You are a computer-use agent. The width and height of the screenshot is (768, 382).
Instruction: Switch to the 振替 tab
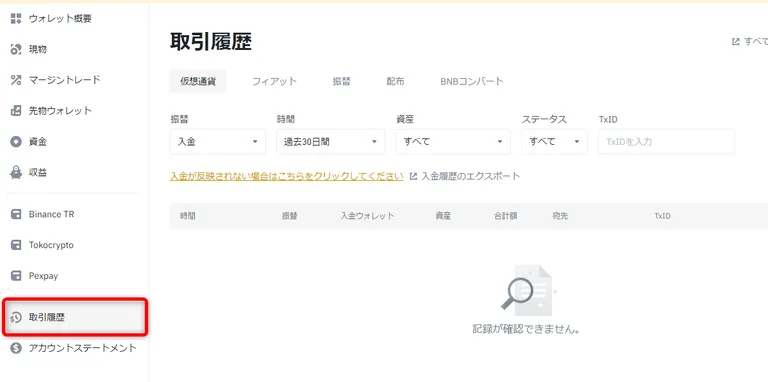coord(341,81)
